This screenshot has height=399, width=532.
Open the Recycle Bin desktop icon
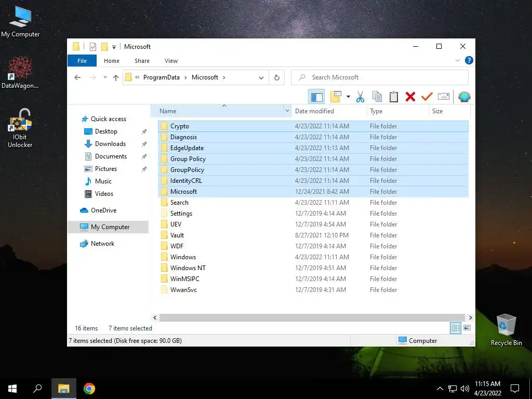pyautogui.click(x=506, y=329)
